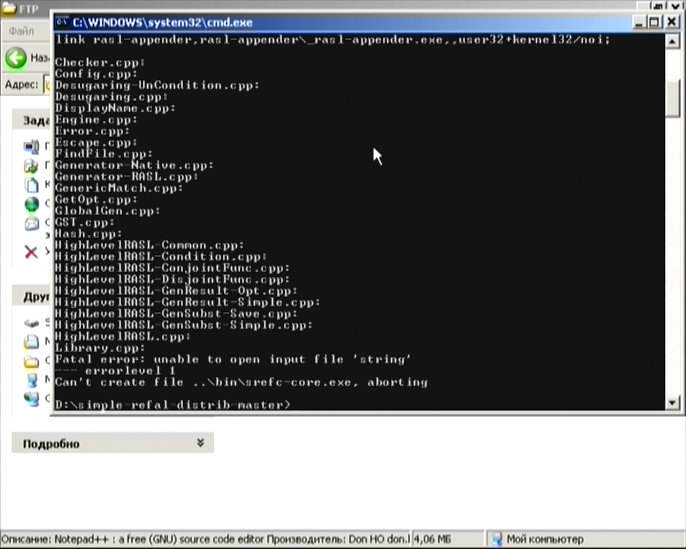Image resolution: width=686 pixels, height=549 pixels.
Task: Click the '4,06 МБ' status bar size
Action: [432, 539]
